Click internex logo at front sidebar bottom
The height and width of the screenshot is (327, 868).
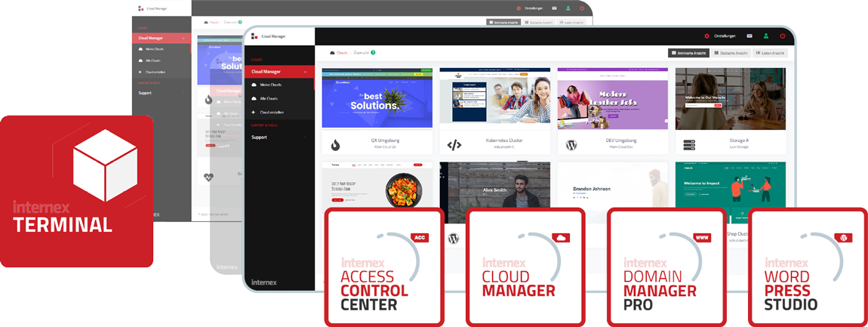[x=263, y=282]
